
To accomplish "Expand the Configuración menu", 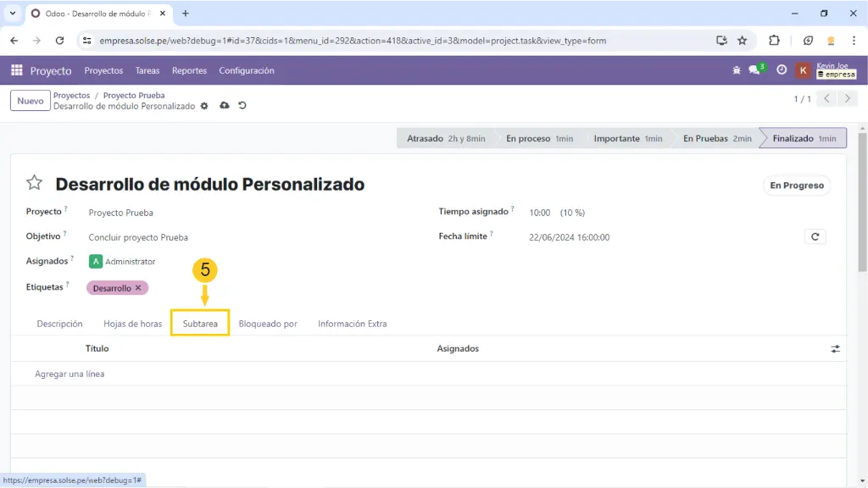I will click(x=246, y=70).
